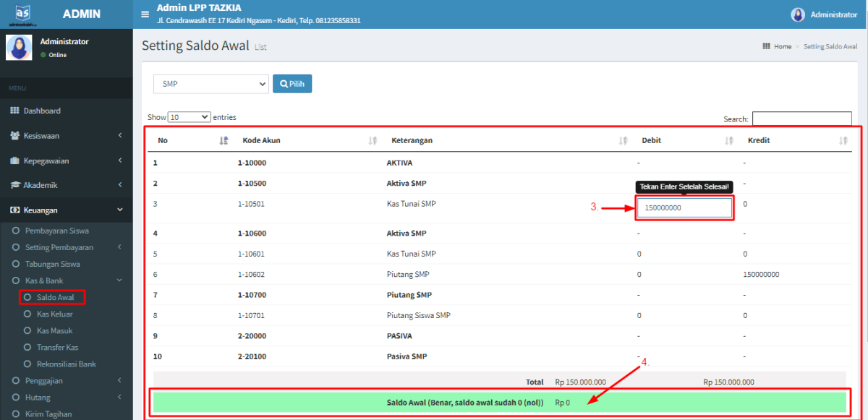Open the show entries count dropdown
The image size is (868, 420).
point(189,117)
